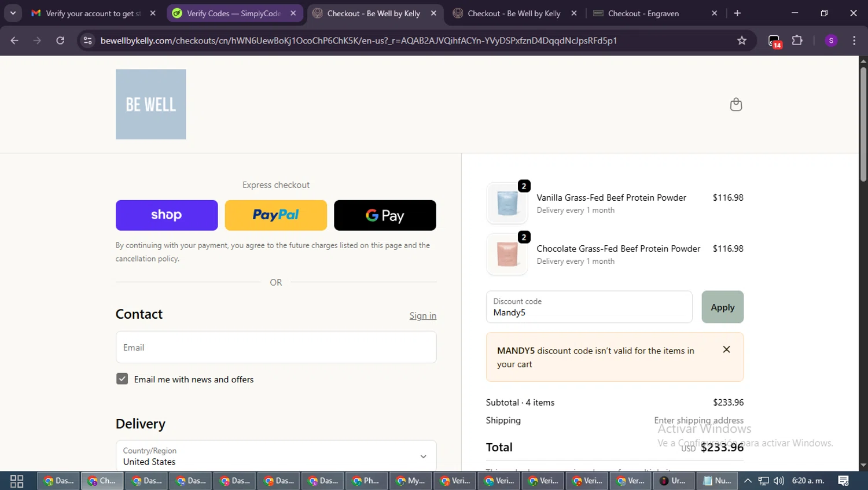This screenshot has width=868, height=490.
Task: Click the page vertical scrollbar thumb
Action: pyautogui.click(x=863, y=124)
